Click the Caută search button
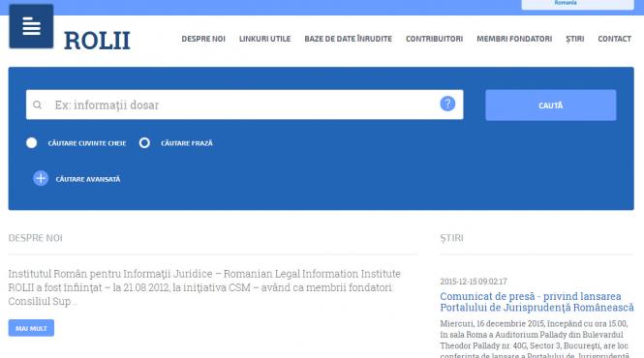This screenshot has width=644, height=358. [550, 105]
